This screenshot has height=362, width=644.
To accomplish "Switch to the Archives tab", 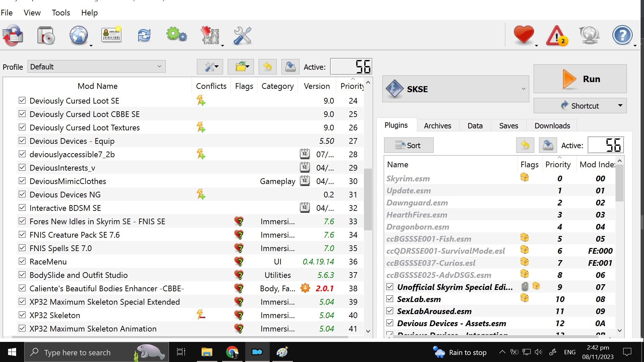I will click(437, 126).
